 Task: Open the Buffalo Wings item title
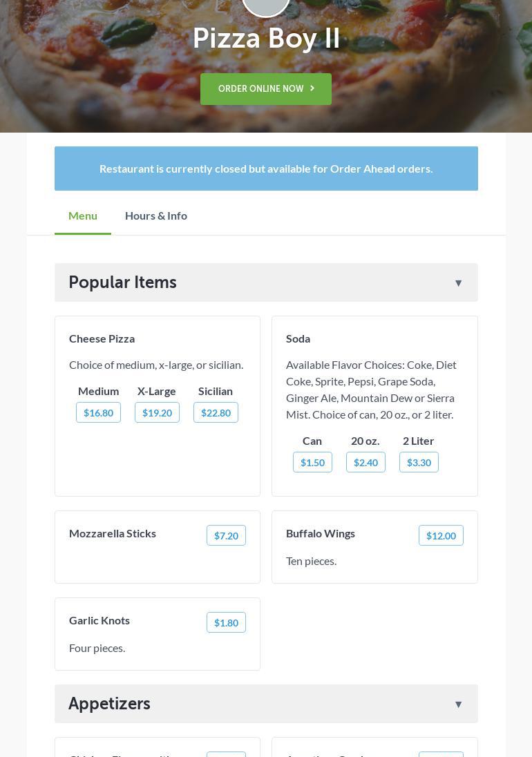(321, 533)
